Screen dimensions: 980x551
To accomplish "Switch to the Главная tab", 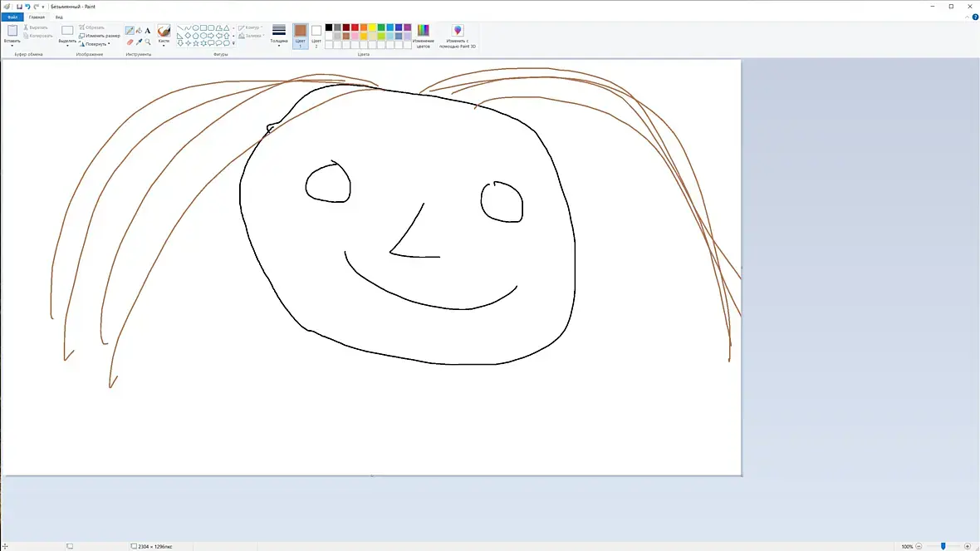I will point(37,17).
